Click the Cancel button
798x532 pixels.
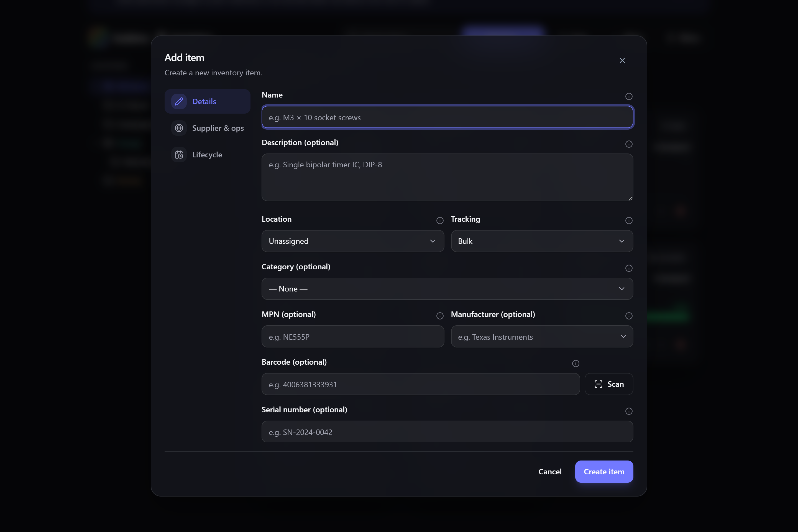coord(550,472)
